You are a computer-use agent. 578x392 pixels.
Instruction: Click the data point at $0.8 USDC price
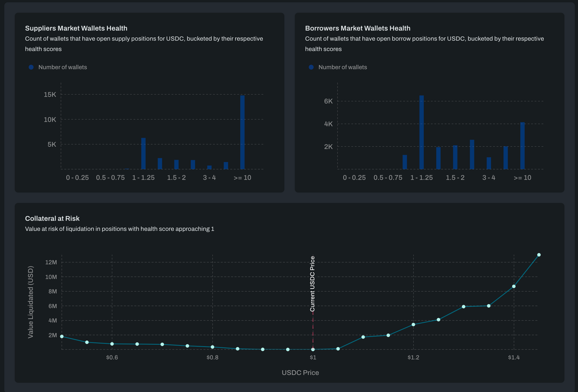pos(212,347)
